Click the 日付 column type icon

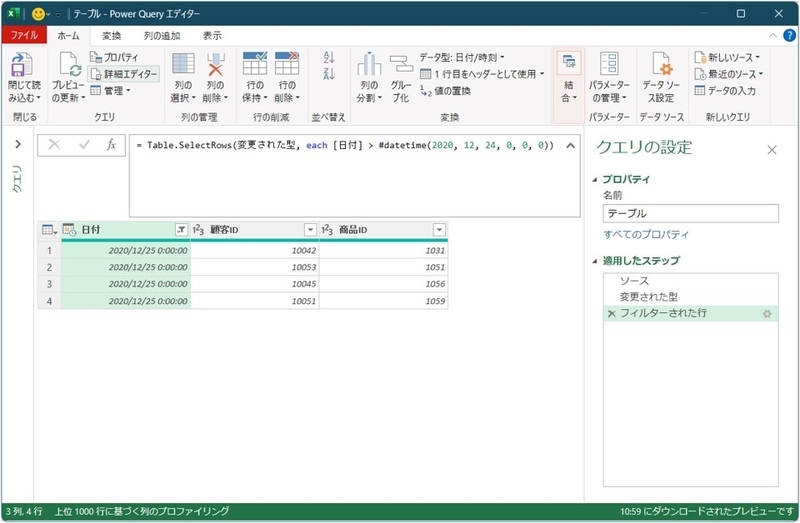click(x=69, y=230)
